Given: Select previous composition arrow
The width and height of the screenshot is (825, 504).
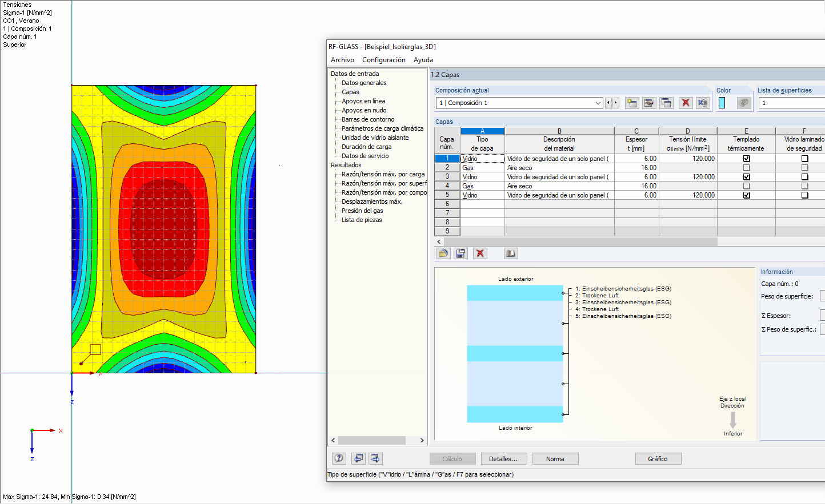Looking at the screenshot, I should pyautogui.click(x=608, y=103).
